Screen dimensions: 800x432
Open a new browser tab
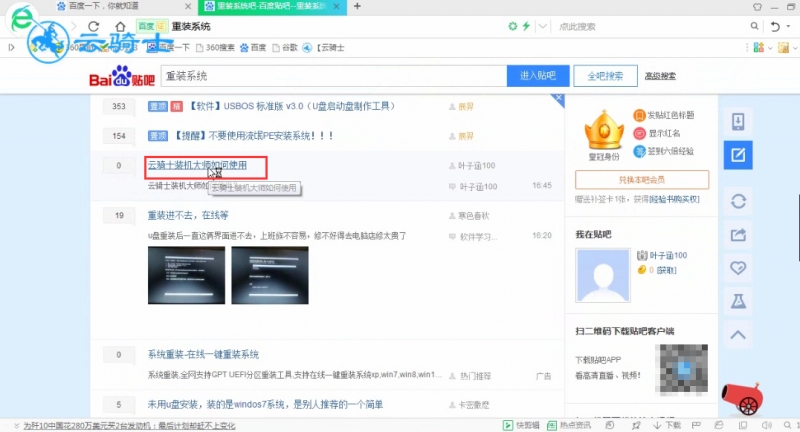tap(357, 6)
